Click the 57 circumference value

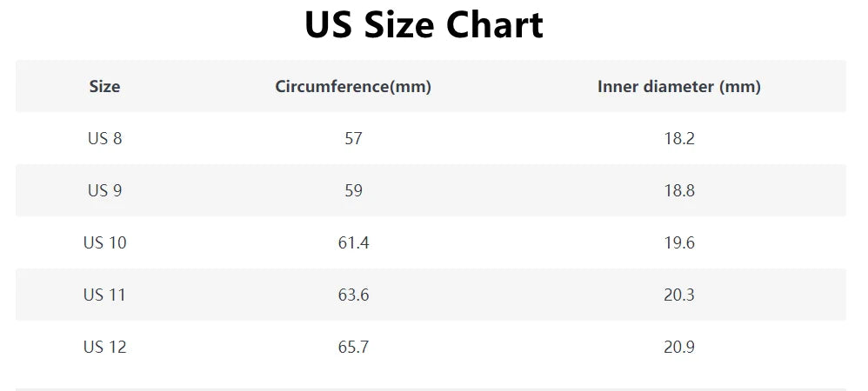pyautogui.click(x=353, y=138)
